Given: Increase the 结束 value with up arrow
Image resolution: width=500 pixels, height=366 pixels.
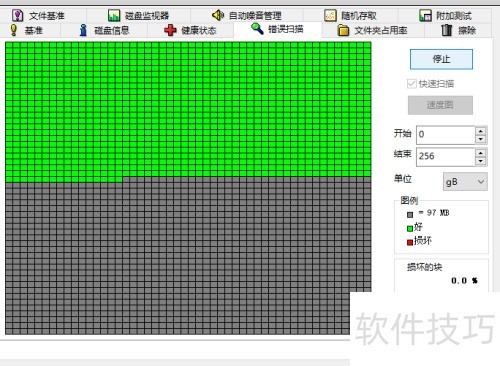Looking at the screenshot, I should (480, 153).
